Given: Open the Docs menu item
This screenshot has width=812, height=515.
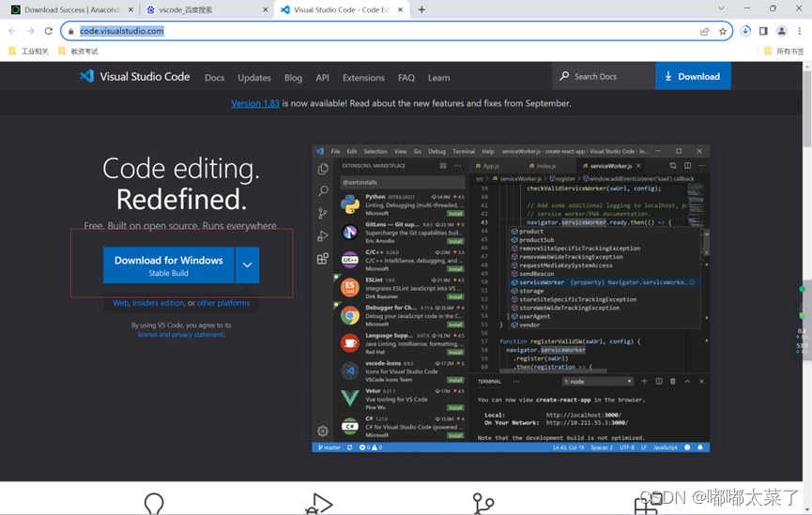Looking at the screenshot, I should click(x=214, y=78).
